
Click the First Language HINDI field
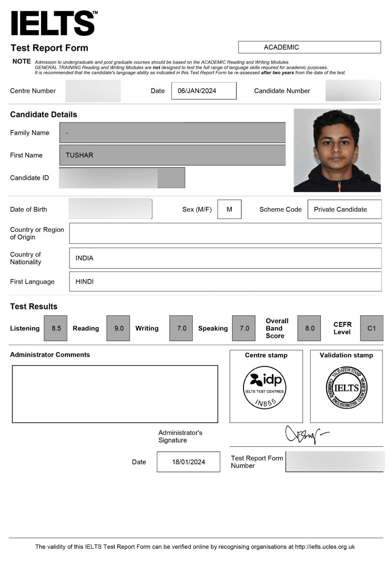[225, 282]
